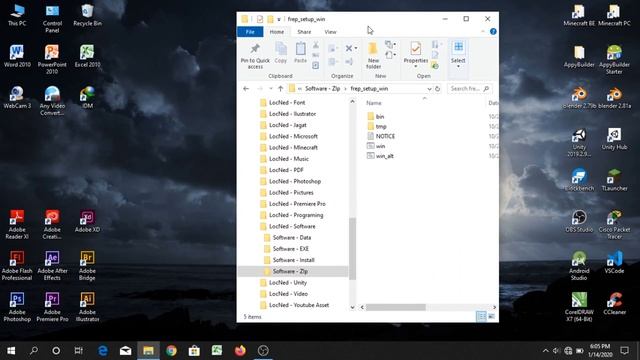The height and width of the screenshot is (360, 640).
Task: Go Back with the left arrow
Action: point(246,89)
